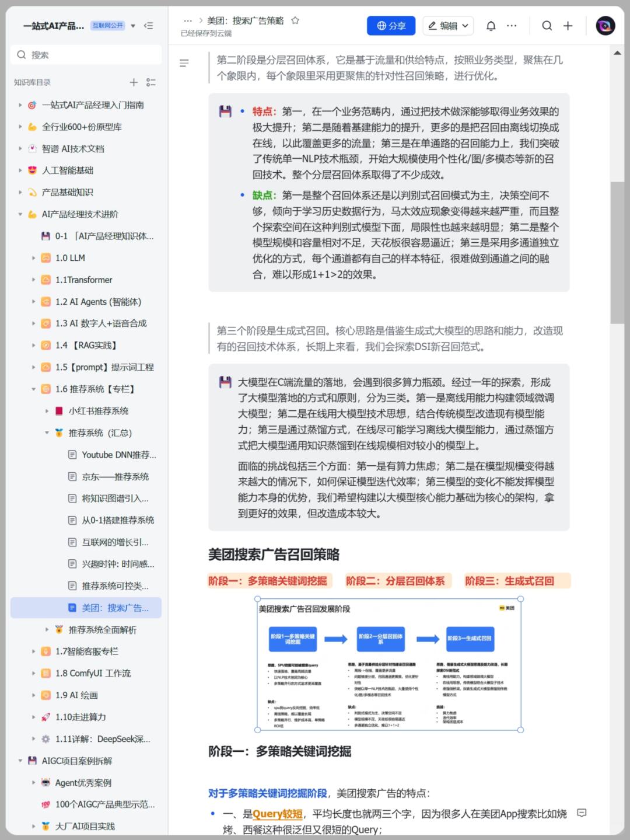
Task: Click the document vertical scrollbar thumb
Action: coord(617,252)
